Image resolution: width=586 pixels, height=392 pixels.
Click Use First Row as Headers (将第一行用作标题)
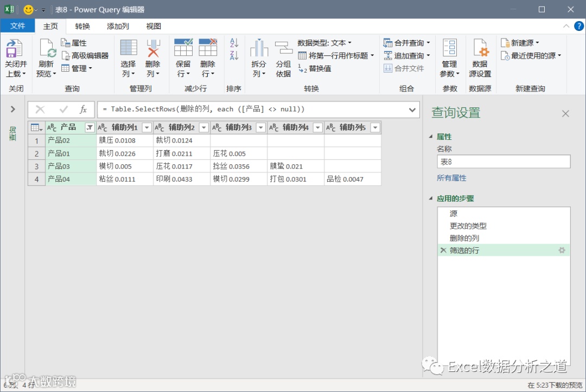pyautogui.click(x=336, y=56)
